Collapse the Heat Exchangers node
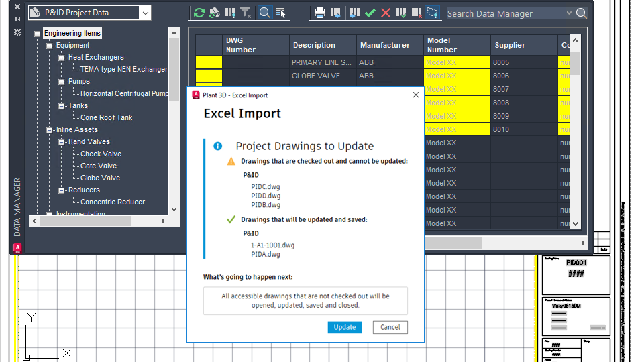The width and height of the screenshot is (644, 362). (x=62, y=58)
